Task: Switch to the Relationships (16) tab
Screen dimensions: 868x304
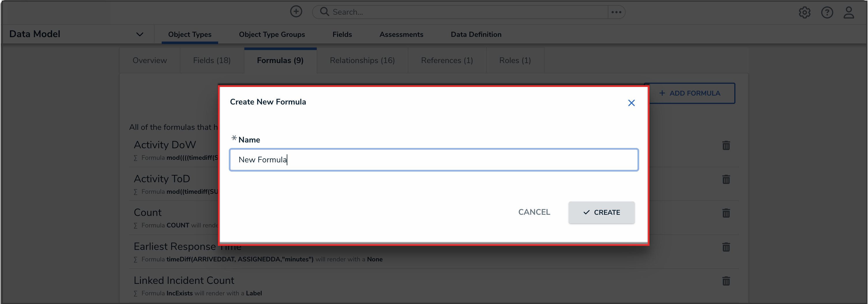Action: pyautogui.click(x=362, y=60)
